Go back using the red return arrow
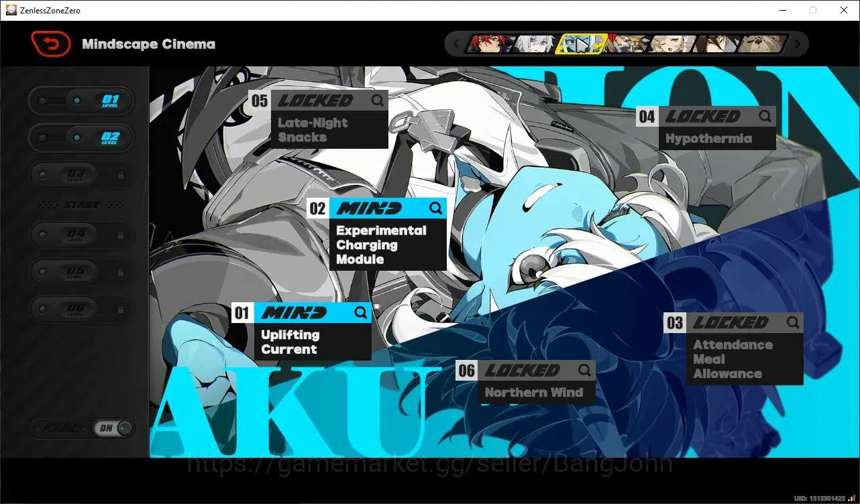Screen dimensions: 860x504 (51, 44)
